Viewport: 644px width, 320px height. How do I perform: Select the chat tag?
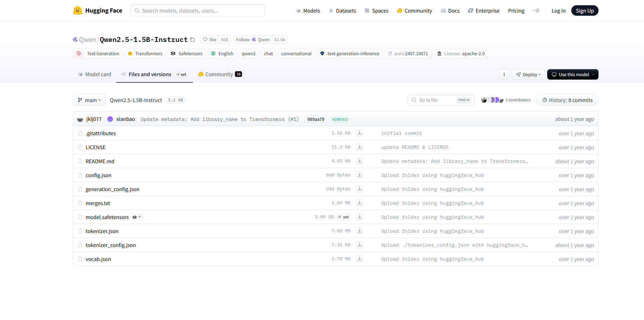(269, 53)
